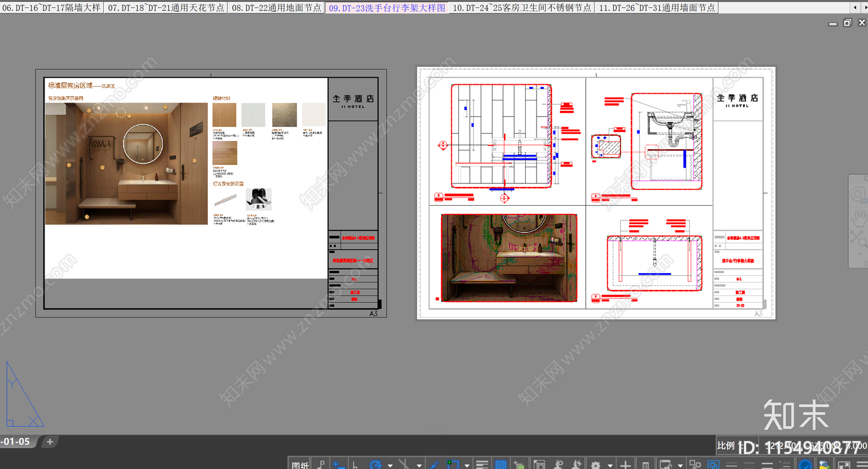The height and width of the screenshot is (469, 868).
Task: Toggle object snap status icon
Action: click(x=452, y=465)
